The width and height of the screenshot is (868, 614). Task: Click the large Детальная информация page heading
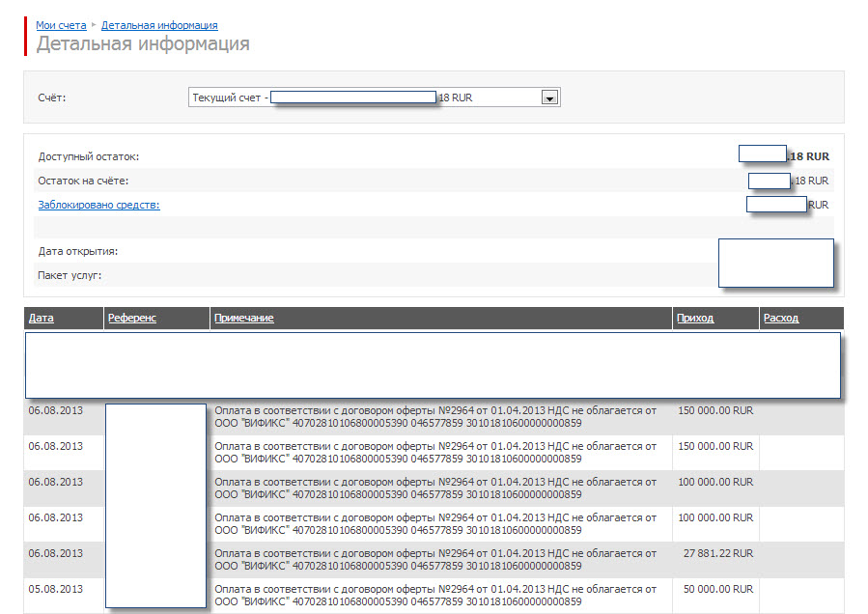(x=143, y=44)
